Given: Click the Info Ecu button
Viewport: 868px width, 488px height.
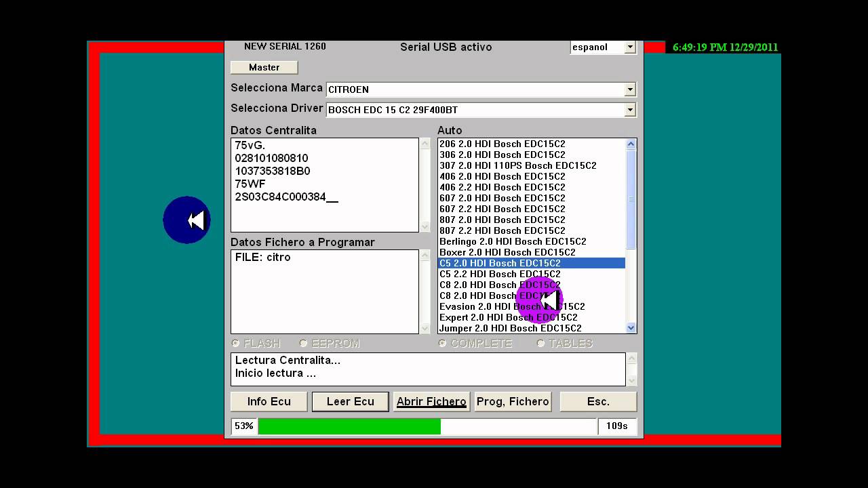Looking at the screenshot, I should 269,402.
